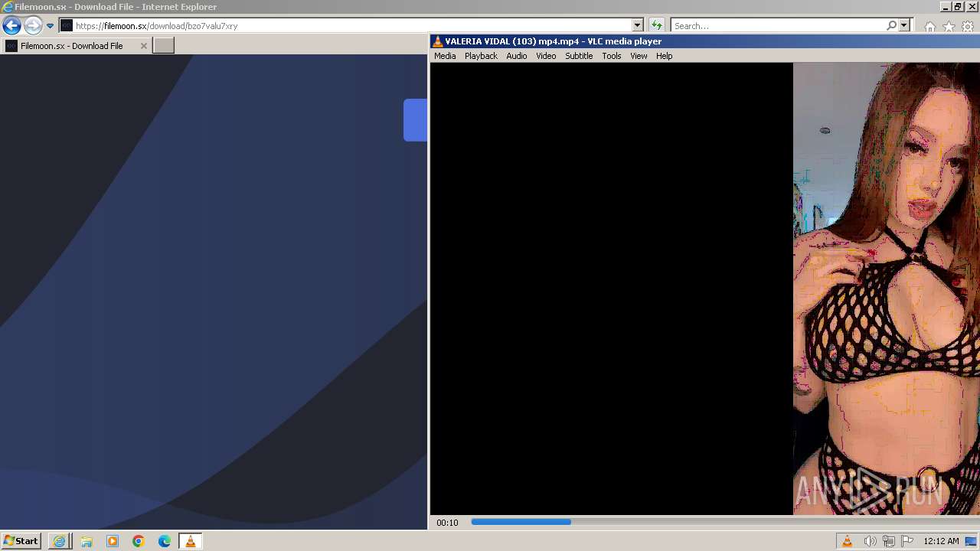Click the VLC seek progress bar

(x=724, y=522)
